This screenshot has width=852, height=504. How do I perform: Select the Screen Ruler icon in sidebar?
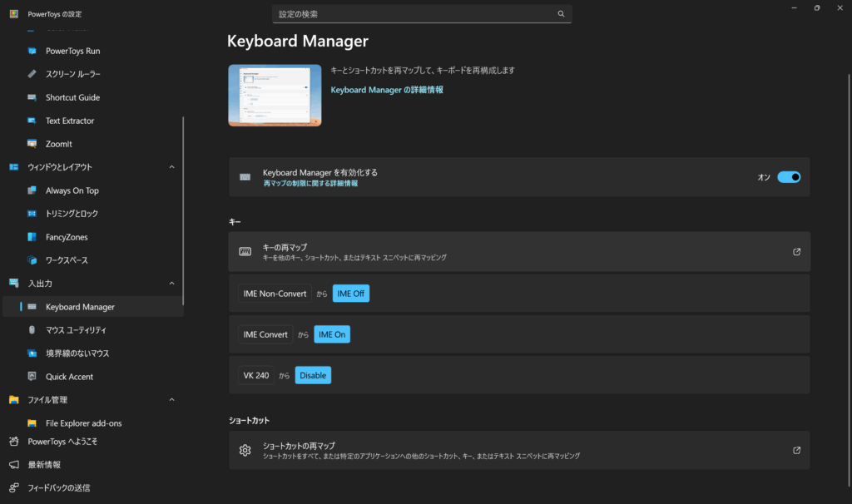32,74
